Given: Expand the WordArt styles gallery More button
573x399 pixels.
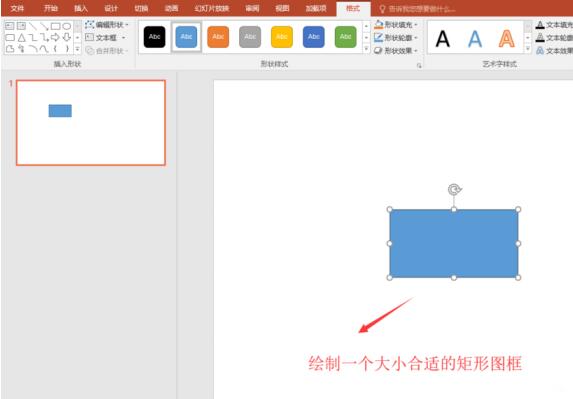Looking at the screenshot, I should click(528, 49).
